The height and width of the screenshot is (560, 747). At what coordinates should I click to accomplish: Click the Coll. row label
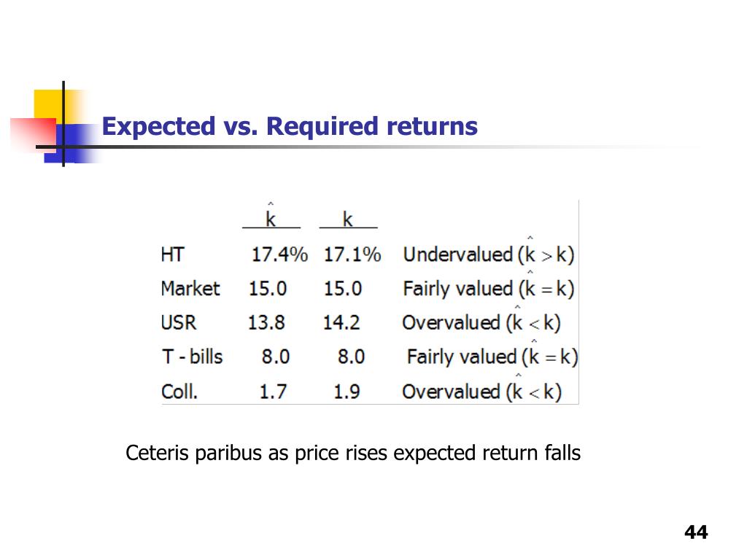point(179,392)
